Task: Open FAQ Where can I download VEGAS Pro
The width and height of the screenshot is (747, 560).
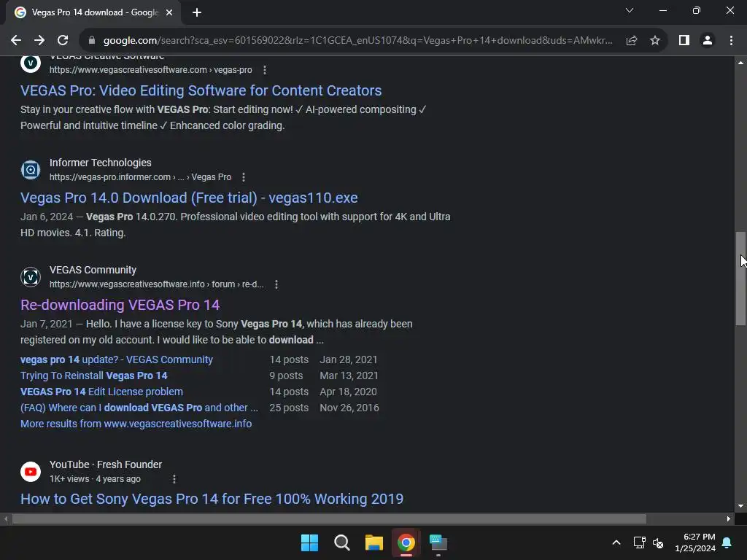Action: click(139, 408)
